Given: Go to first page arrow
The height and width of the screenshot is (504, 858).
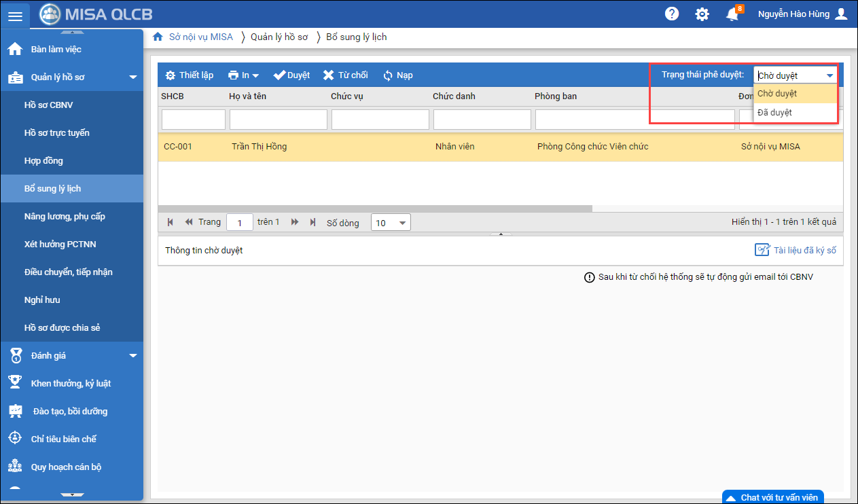Looking at the screenshot, I should pos(170,222).
